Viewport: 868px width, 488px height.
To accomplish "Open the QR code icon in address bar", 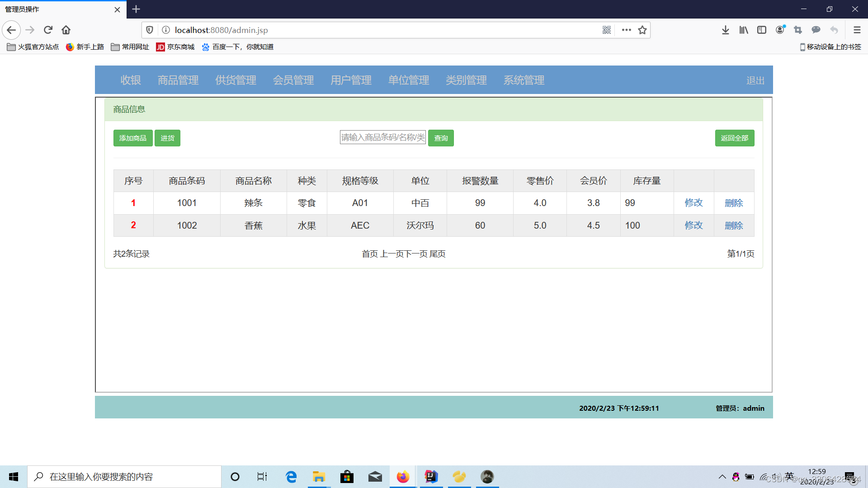I will (x=607, y=30).
